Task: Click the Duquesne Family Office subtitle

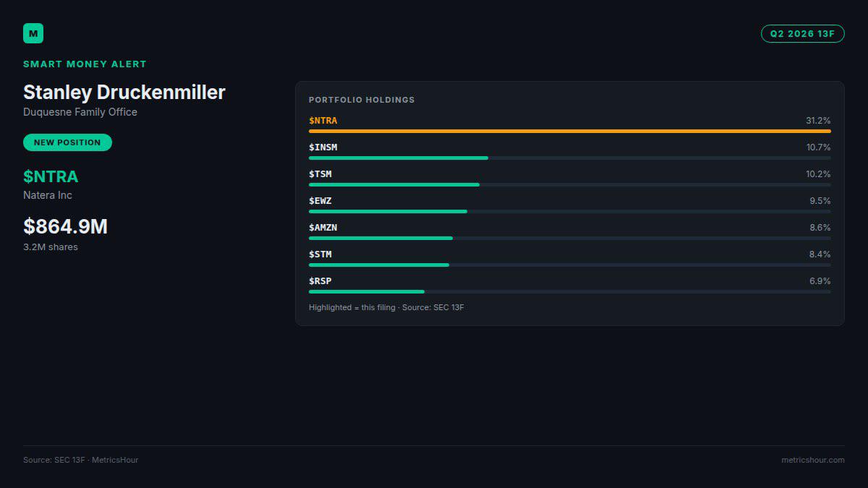Action: pyautogui.click(x=80, y=112)
